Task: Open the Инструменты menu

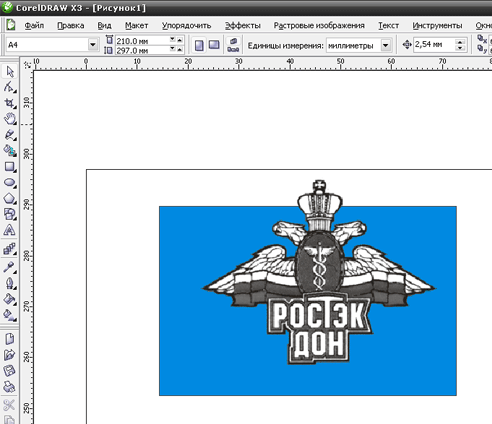Action: pos(437,25)
